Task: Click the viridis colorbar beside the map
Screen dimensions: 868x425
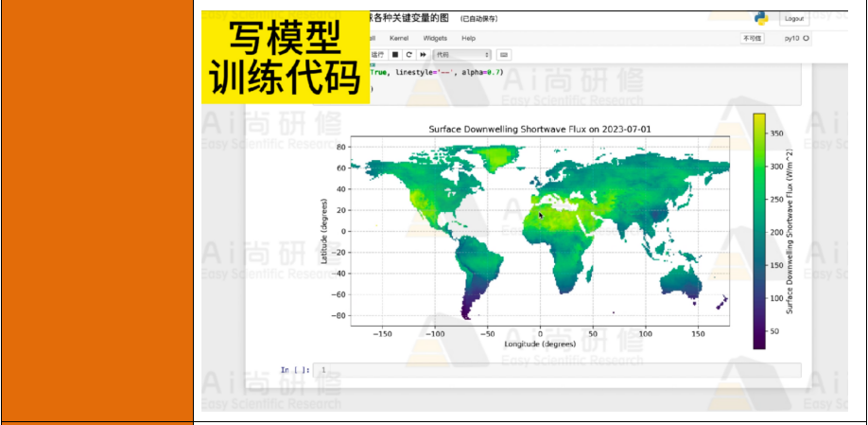Action: coord(759,232)
